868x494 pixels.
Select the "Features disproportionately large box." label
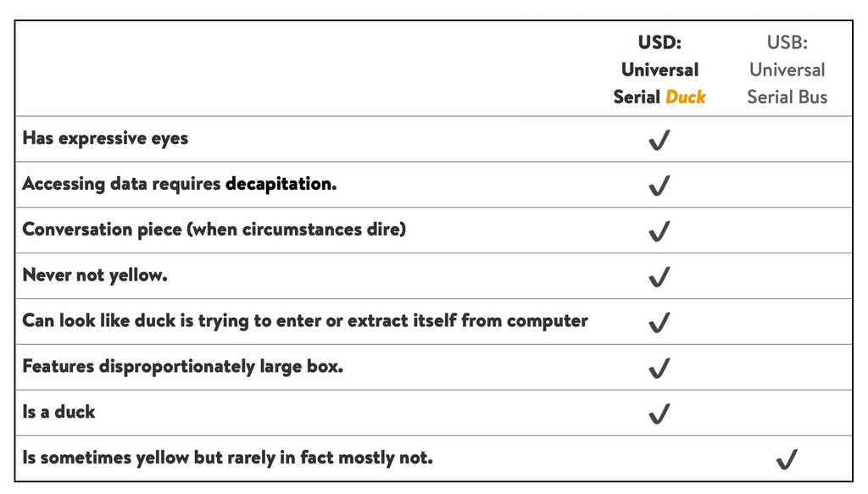tap(182, 367)
